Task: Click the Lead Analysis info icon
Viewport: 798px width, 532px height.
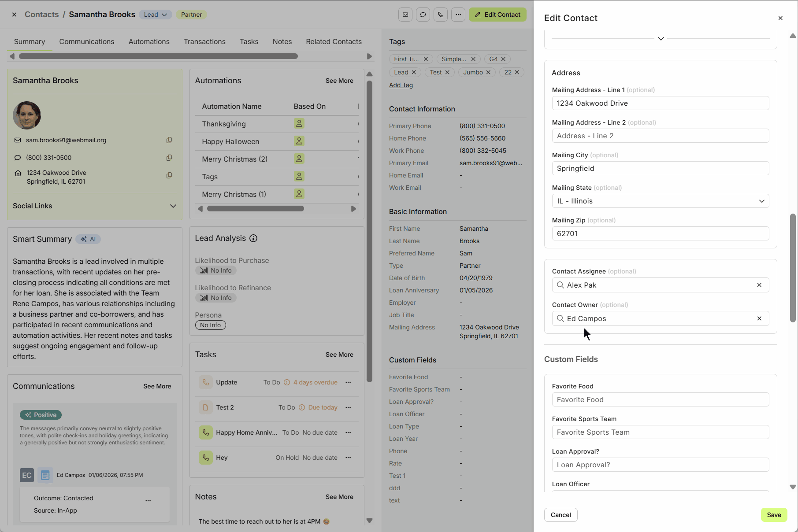Action: coord(253,238)
